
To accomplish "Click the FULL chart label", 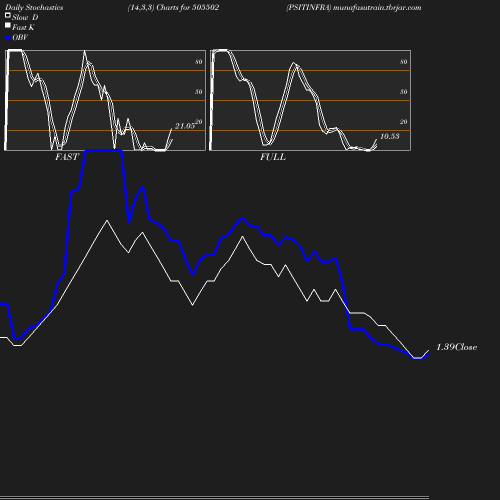I will point(273,157).
